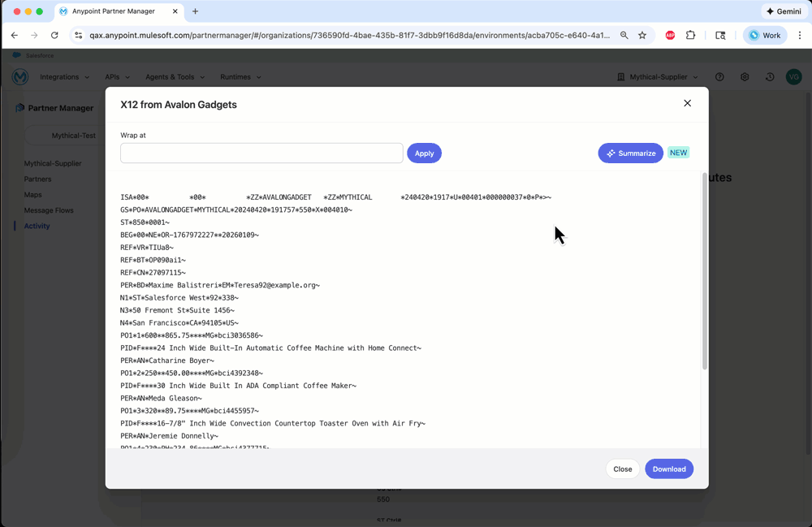The height and width of the screenshot is (527, 812).
Task: Click the Summarize button with sparkle icon
Action: (630, 153)
